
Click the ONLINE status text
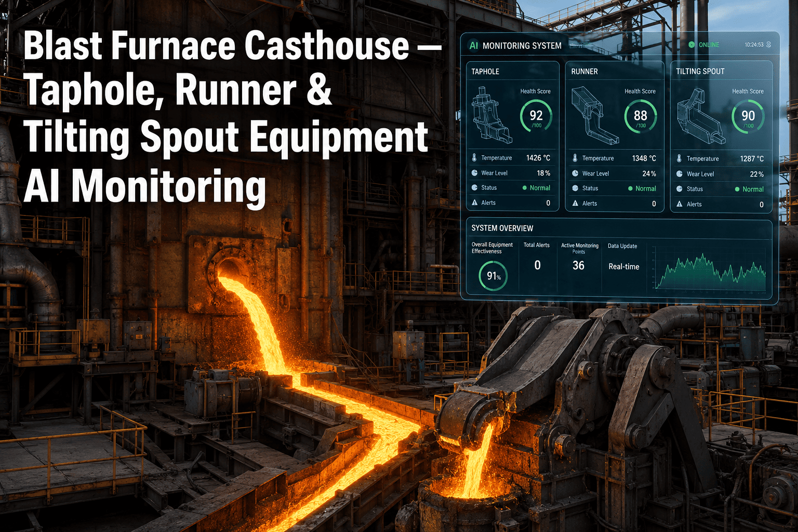(x=709, y=45)
